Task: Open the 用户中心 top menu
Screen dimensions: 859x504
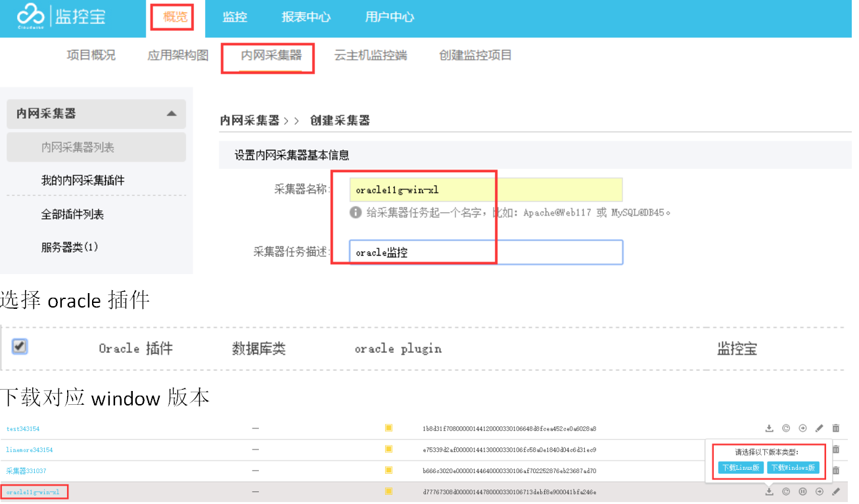Action: pos(390,17)
